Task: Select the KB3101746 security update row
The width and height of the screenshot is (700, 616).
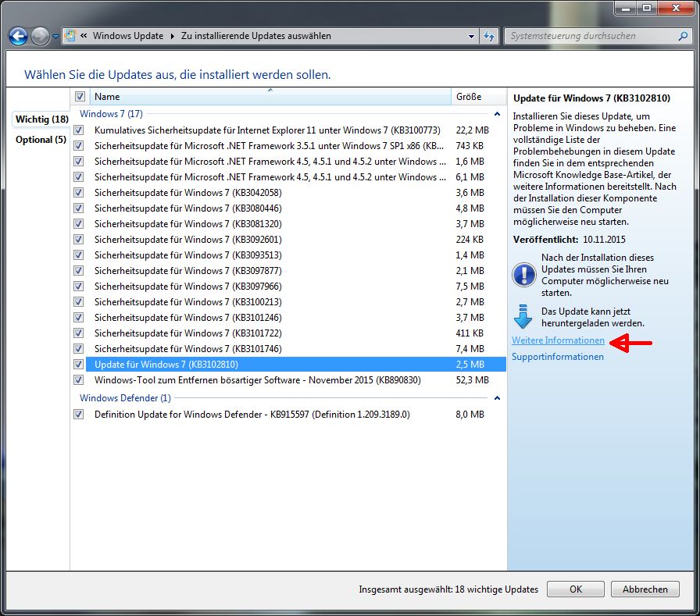Action: tap(295, 349)
